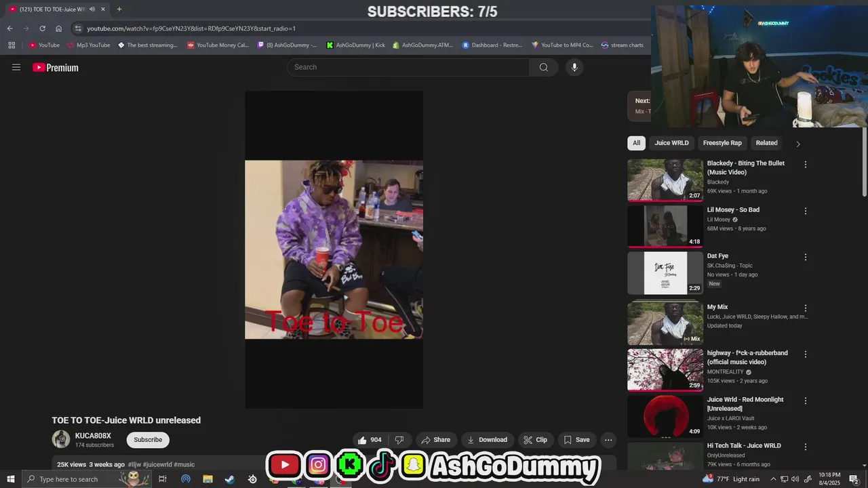Dislike the video with thumbs down
868x488 pixels.
tap(399, 440)
